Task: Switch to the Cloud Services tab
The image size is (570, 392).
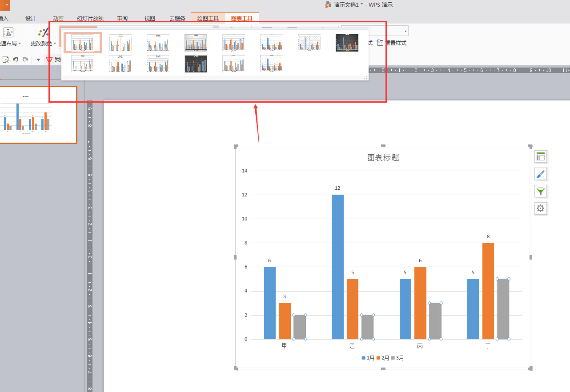Action: click(177, 19)
